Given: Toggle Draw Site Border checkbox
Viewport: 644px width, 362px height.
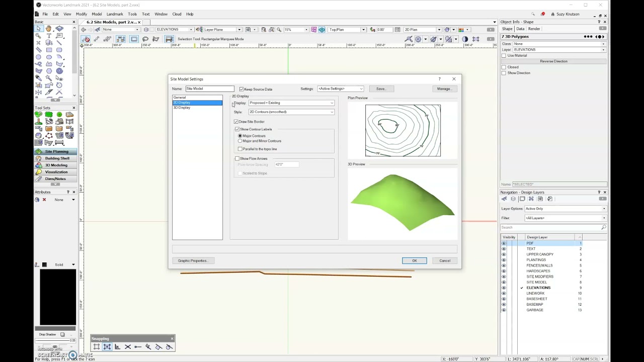Looking at the screenshot, I should pos(236,122).
